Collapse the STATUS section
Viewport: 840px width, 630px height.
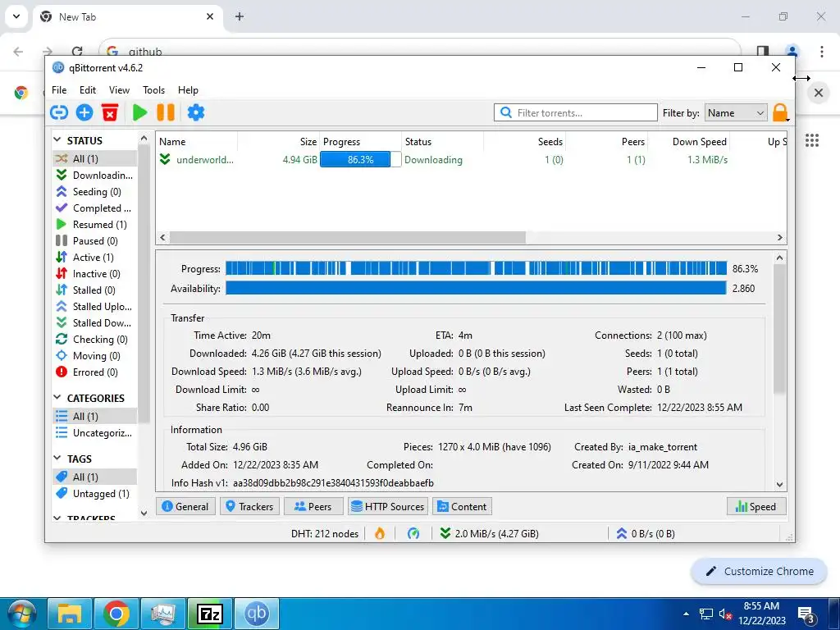tap(58, 140)
